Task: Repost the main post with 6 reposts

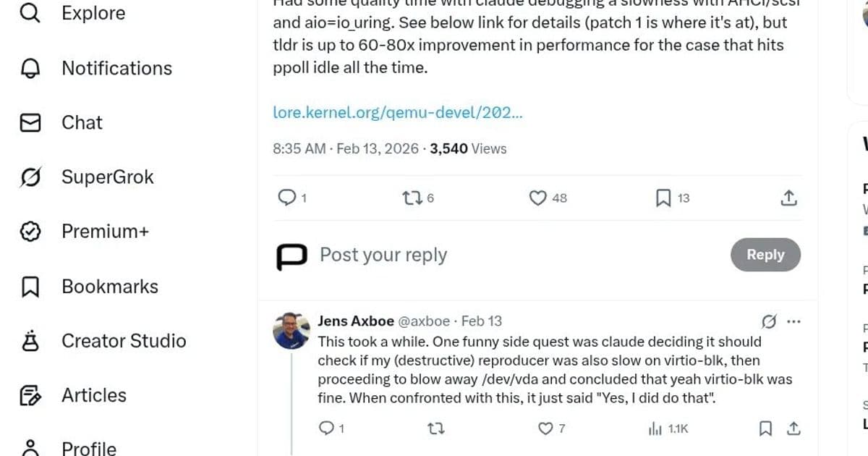Action: click(411, 198)
